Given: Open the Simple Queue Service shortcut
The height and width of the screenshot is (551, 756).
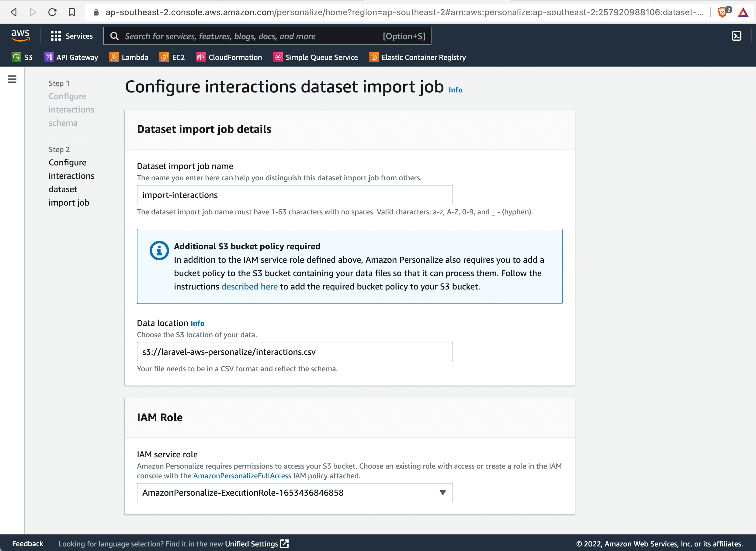Looking at the screenshot, I should point(315,57).
